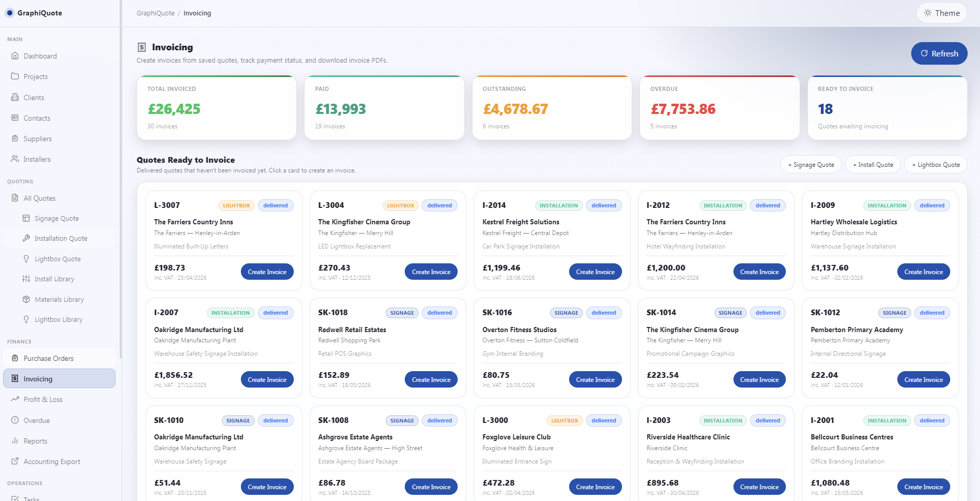Click the Accounting Export arrow icon

tap(15, 461)
